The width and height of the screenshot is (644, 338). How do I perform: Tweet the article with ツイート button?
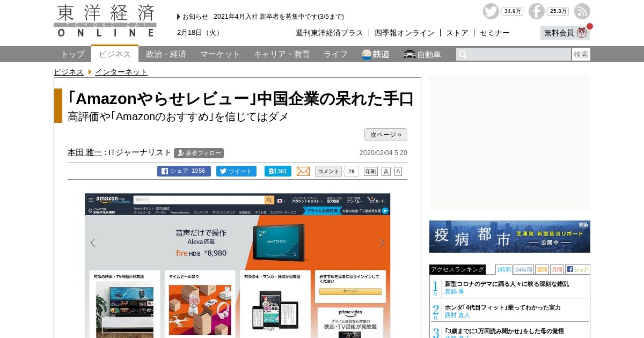pos(236,171)
